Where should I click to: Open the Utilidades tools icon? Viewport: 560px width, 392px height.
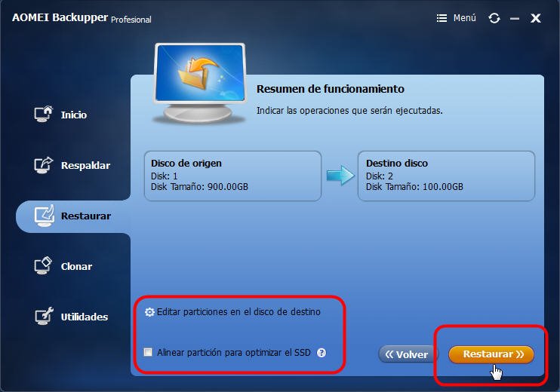[44, 316]
